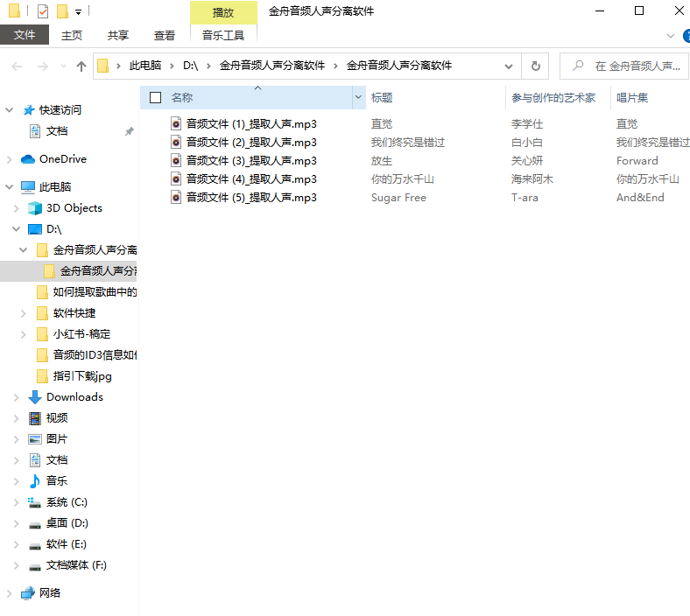Viewport: 690px width, 616px height.
Task: Click 此电脑 in the address bar
Action: click(x=145, y=66)
